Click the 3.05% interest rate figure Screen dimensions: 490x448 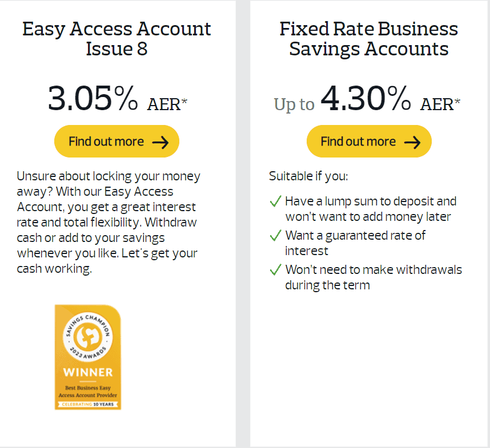point(94,98)
